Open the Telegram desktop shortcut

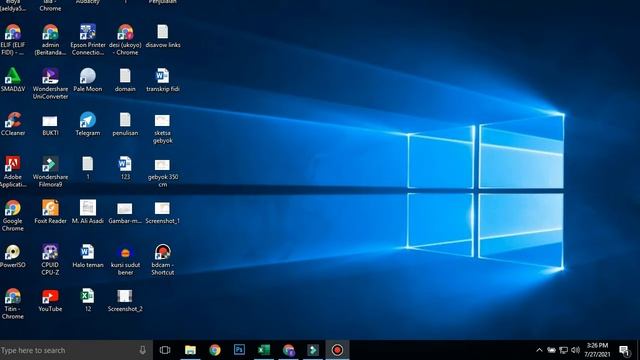coord(88,124)
